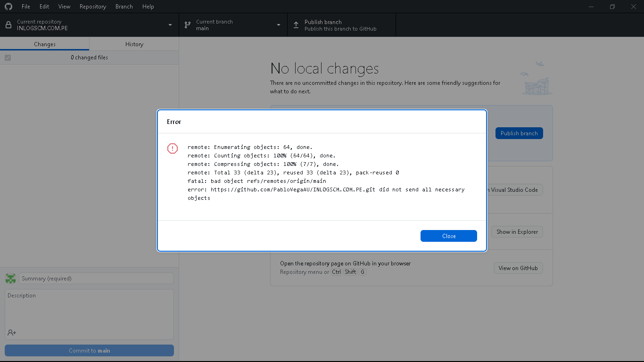Open the File menu
The height and width of the screenshot is (362, 644).
coord(26,7)
